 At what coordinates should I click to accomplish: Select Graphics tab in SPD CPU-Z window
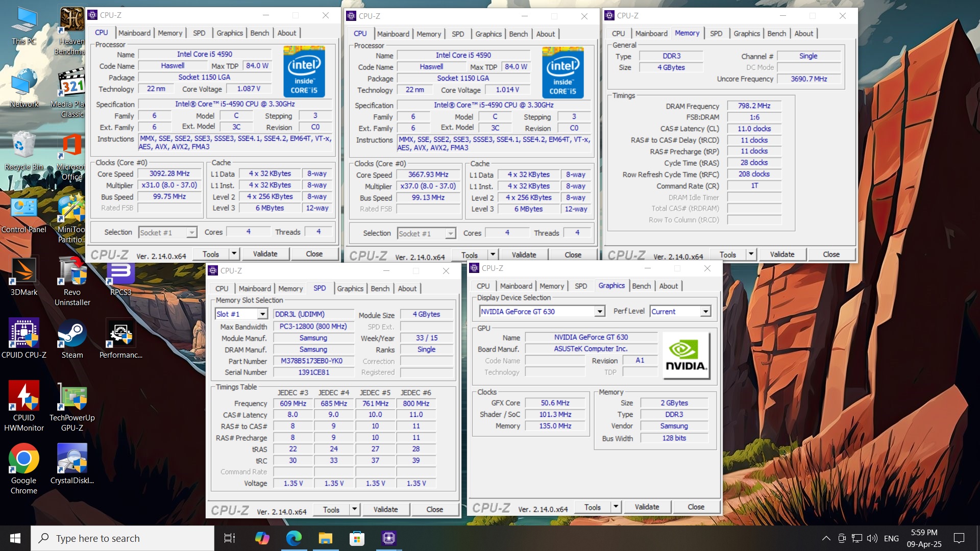350,288
